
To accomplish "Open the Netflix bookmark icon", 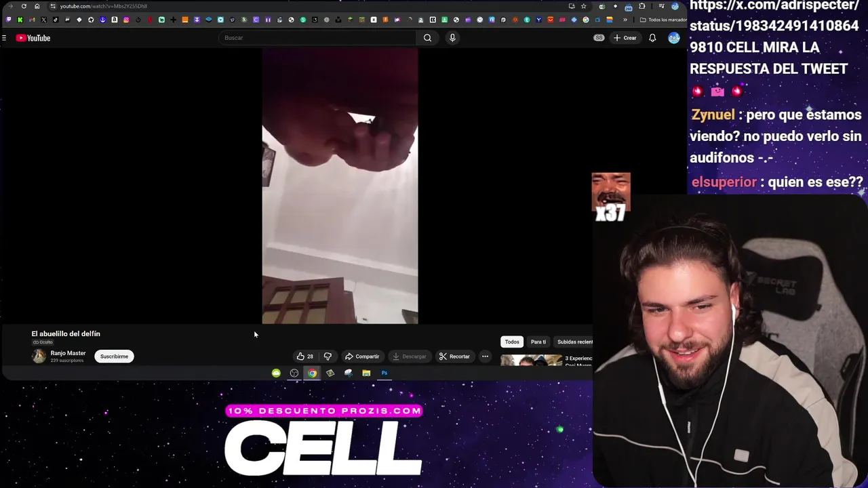I will point(150,20).
